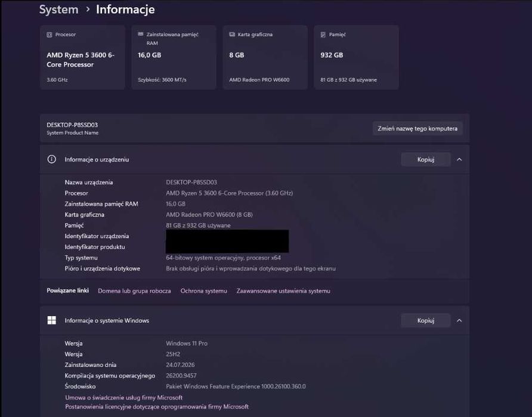This screenshot has height=417, width=532.
Task: Select the 932 GB storage card
Action: click(356, 57)
